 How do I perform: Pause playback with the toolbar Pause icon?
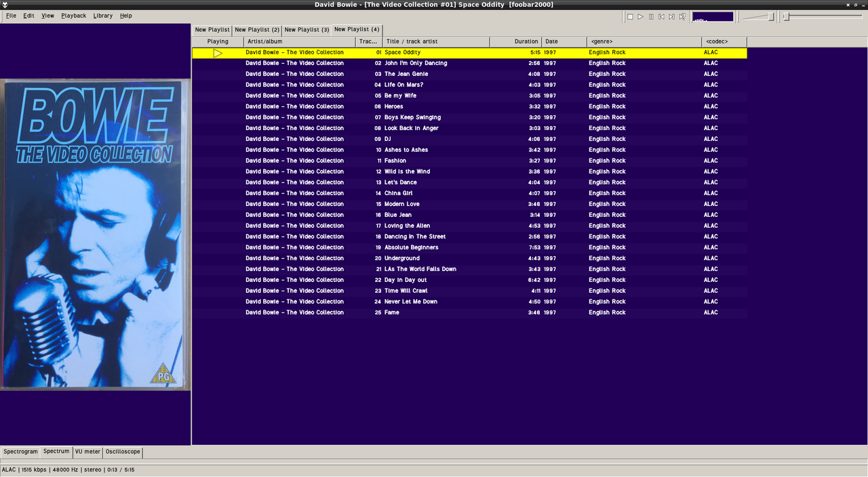[x=651, y=16]
